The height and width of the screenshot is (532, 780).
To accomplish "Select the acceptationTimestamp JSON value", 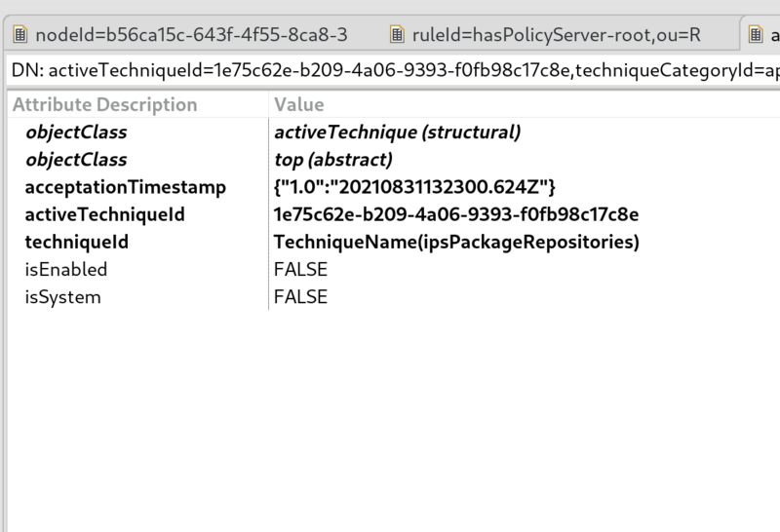I will click(414, 187).
